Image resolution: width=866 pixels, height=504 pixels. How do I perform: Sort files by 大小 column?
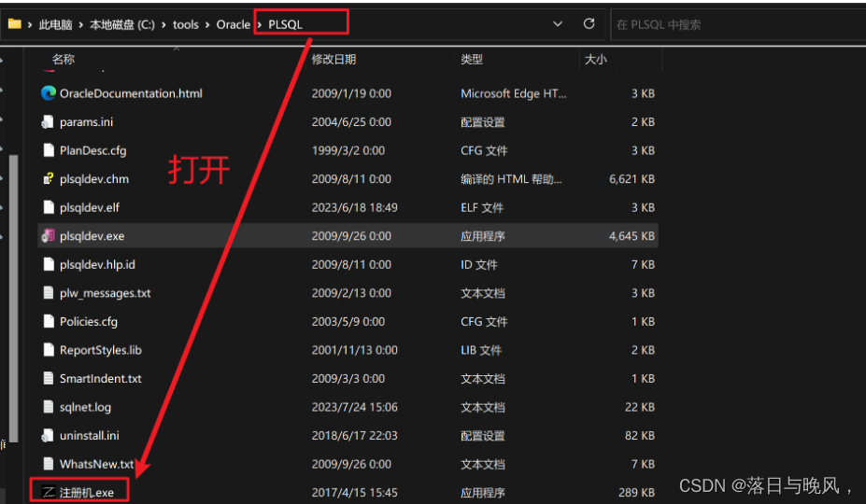coord(596,59)
